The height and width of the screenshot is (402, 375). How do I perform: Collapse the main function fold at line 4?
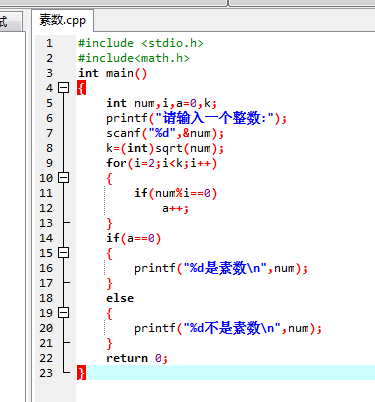coord(63,88)
